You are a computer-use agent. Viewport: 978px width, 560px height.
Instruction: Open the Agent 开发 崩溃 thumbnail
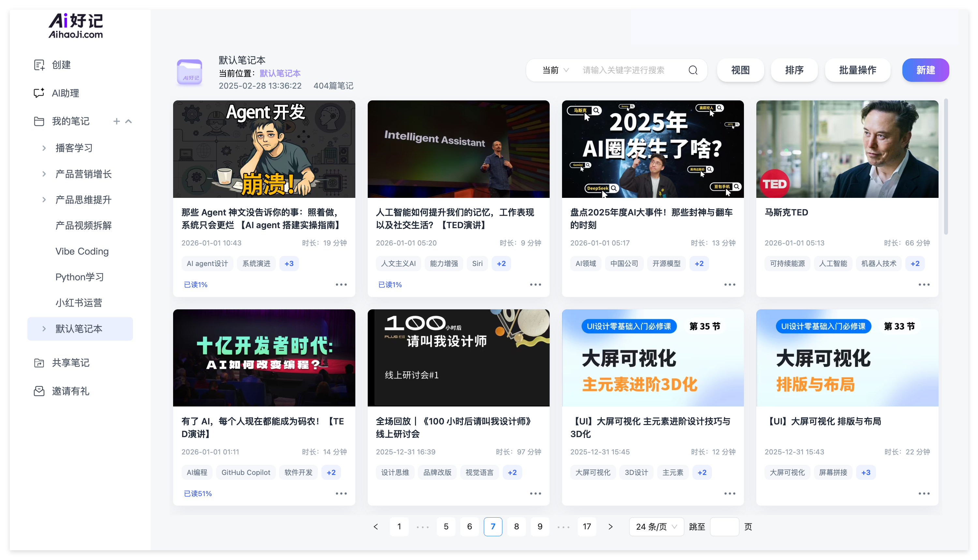click(264, 149)
